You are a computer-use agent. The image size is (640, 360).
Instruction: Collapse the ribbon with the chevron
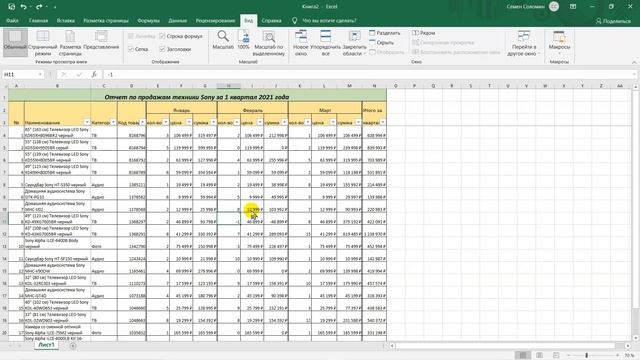[634, 62]
